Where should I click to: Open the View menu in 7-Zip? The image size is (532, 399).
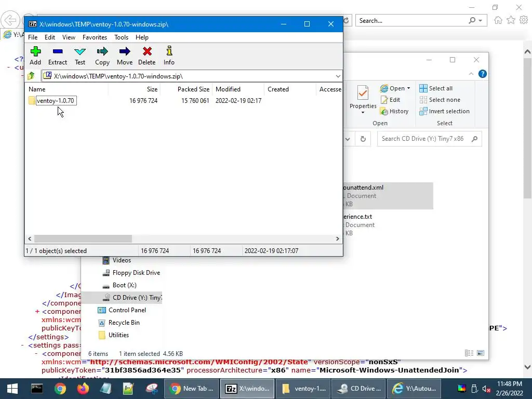coord(69,37)
